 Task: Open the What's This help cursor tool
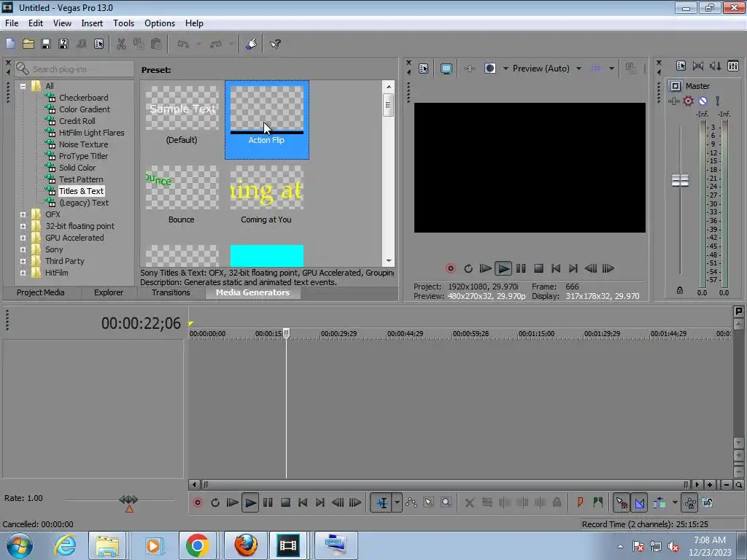pos(275,44)
